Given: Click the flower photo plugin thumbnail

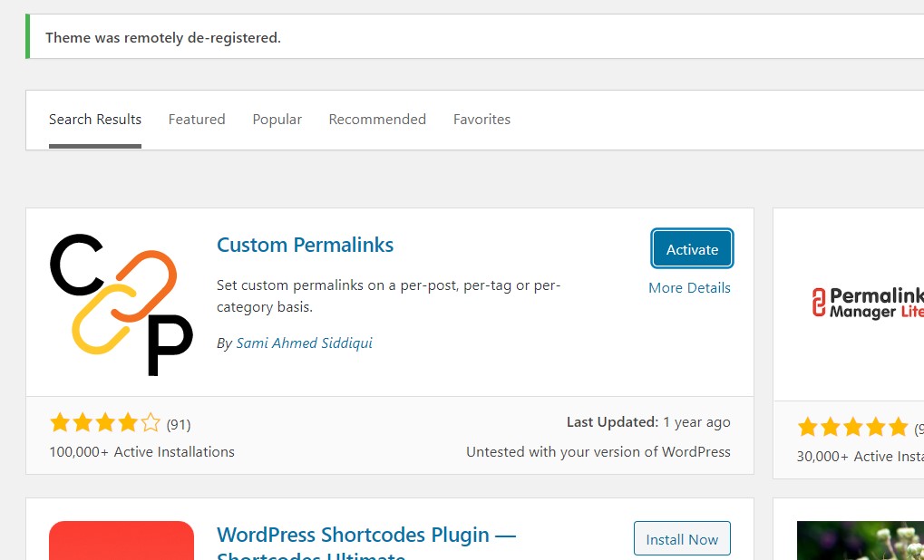Looking at the screenshot, I should pyautogui.click(x=861, y=541).
